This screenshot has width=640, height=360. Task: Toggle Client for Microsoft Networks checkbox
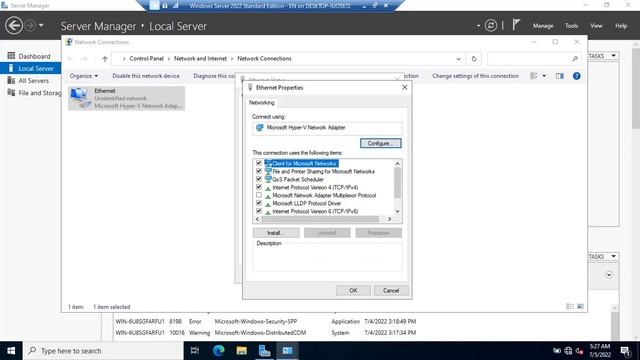[259, 163]
